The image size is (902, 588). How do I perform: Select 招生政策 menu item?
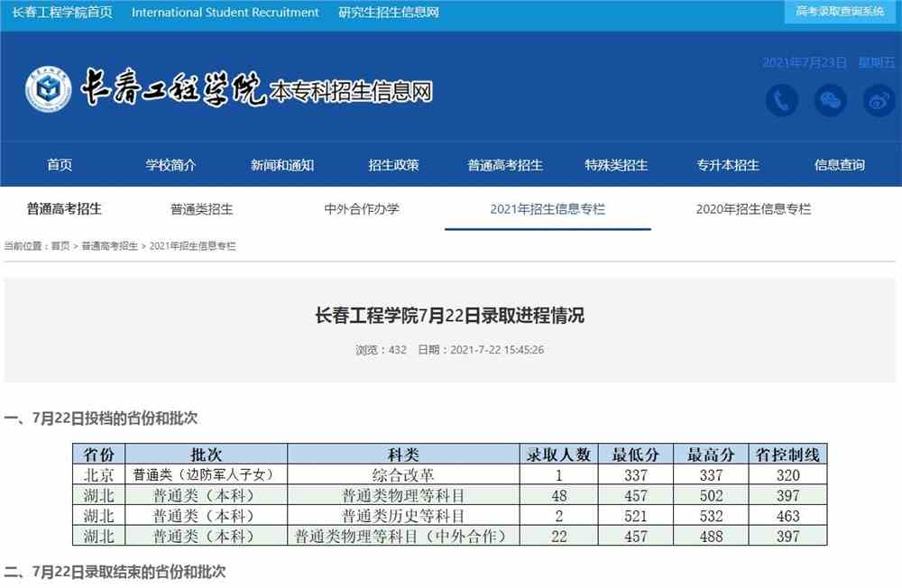point(393,165)
